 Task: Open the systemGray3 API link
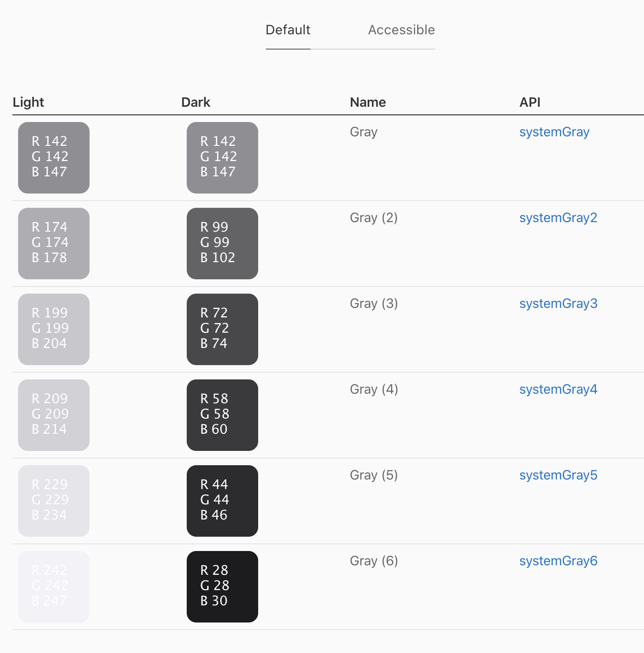[558, 304]
